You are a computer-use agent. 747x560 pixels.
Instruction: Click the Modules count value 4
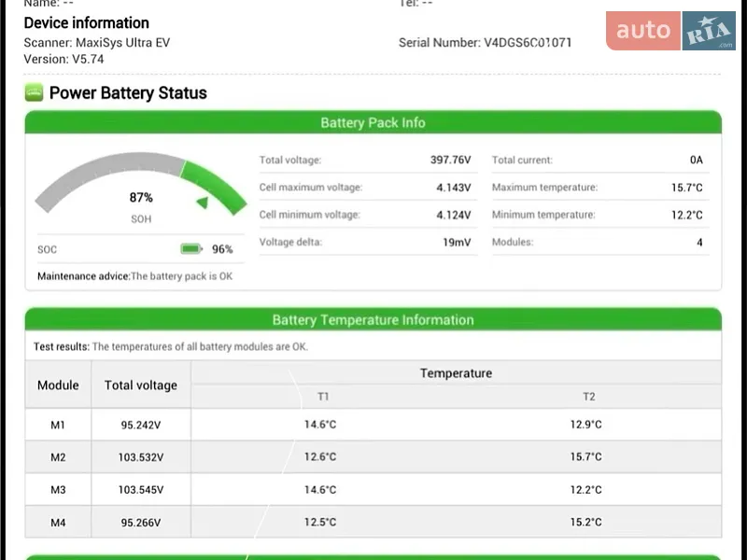(699, 242)
